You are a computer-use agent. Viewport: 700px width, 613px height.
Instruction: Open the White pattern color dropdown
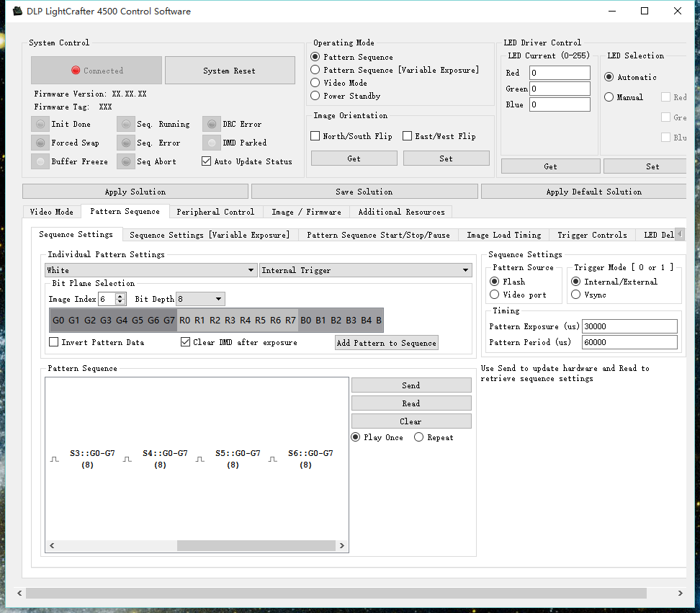[x=151, y=270]
